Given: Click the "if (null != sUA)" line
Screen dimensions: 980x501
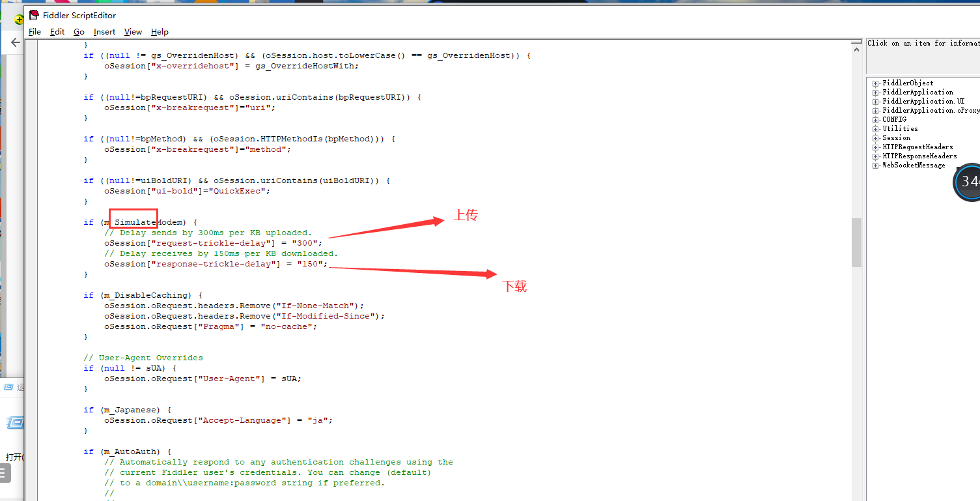Looking at the screenshot, I should (x=130, y=368).
